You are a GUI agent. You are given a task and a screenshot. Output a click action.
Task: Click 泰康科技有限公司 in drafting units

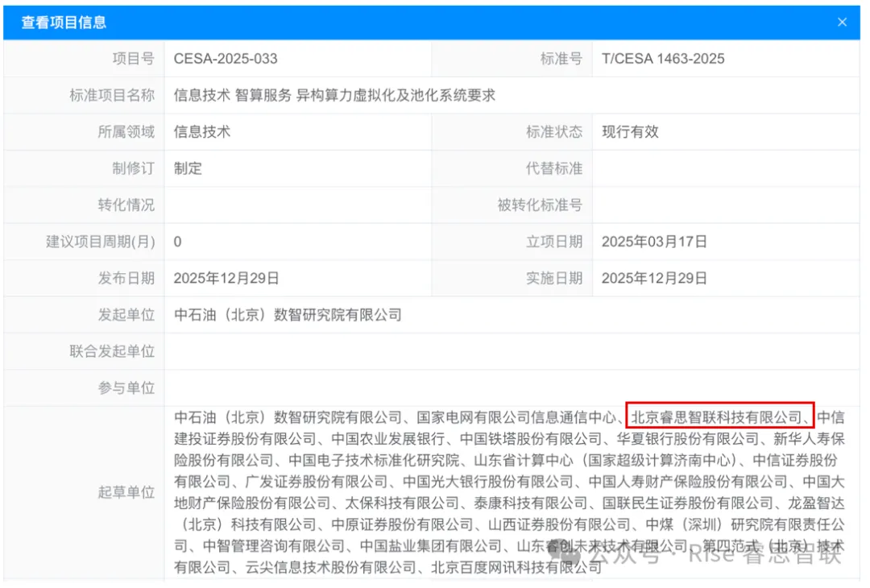point(531,503)
